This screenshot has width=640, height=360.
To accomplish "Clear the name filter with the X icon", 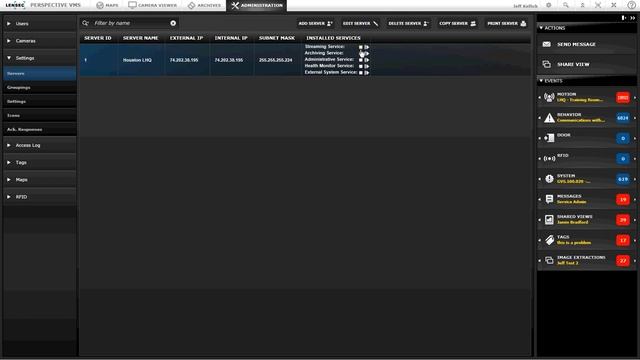I will click(x=173, y=23).
